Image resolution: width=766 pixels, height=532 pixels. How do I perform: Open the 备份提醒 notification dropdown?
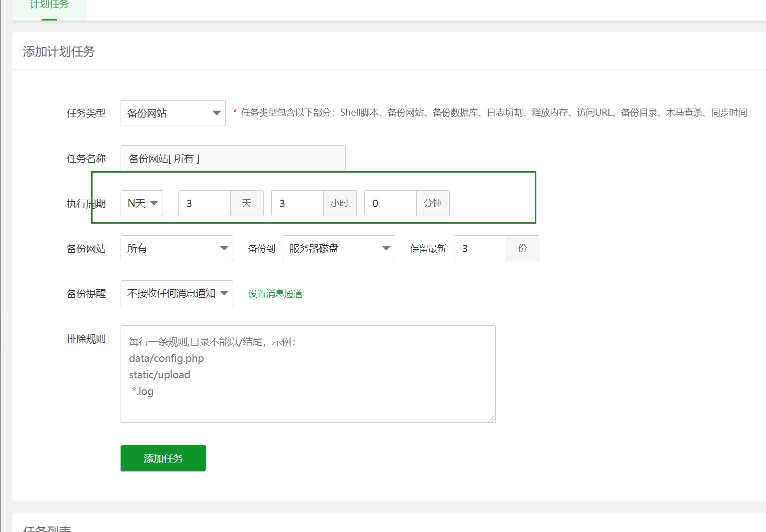click(x=177, y=293)
